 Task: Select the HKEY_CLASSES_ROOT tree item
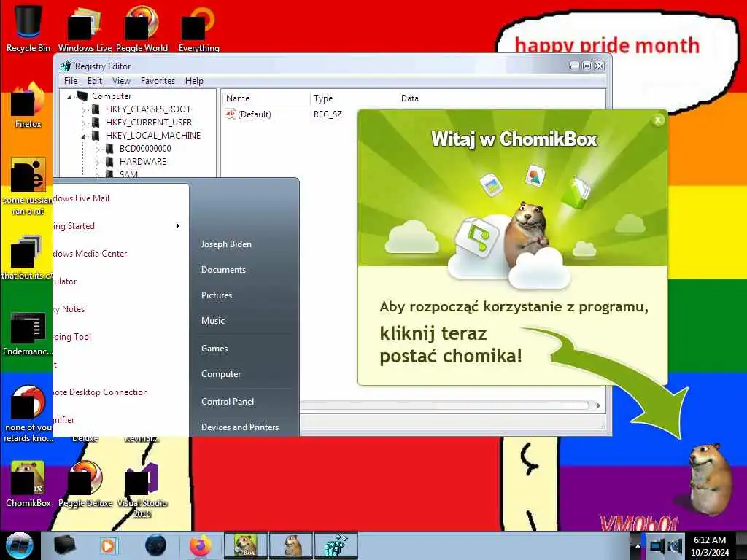pos(148,109)
